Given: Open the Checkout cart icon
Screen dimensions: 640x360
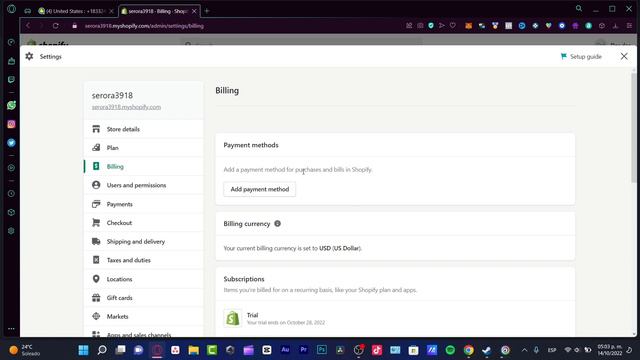Looking at the screenshot, I should (x=96, y=222).
